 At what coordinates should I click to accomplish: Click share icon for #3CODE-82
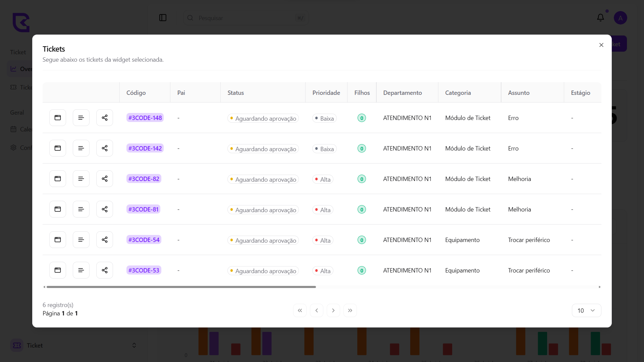tap(105, 179)
